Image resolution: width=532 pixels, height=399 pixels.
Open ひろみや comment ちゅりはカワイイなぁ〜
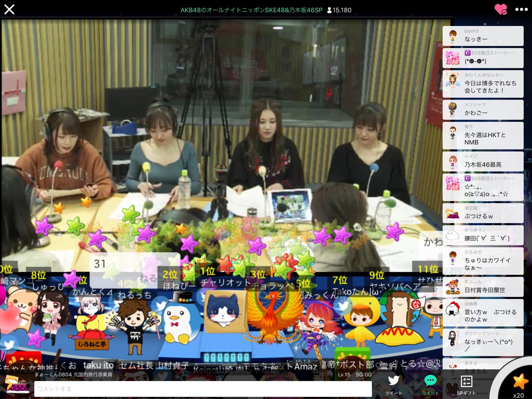click(483, 261)
